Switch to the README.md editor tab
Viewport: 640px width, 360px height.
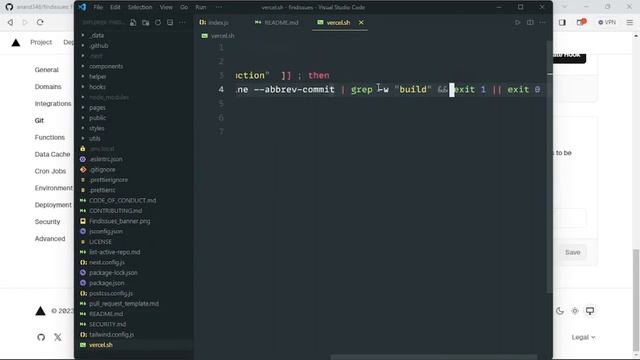(277, 22)
